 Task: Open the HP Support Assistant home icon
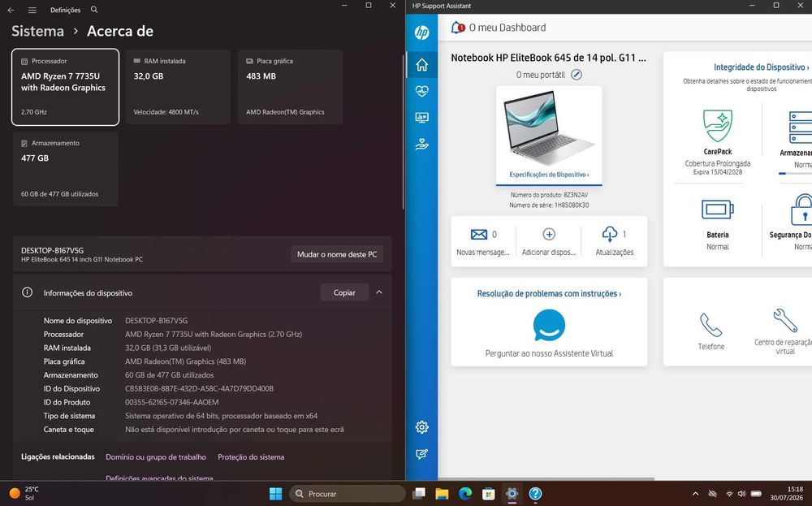(422, 65)
